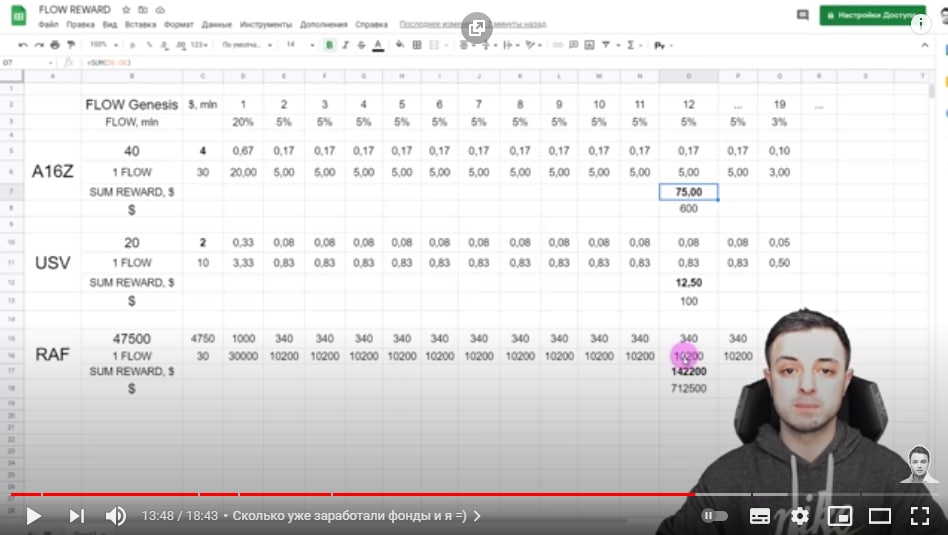Open the Формат menu
Viewport: 948px width, 535px height.
(x=179, y=24)
